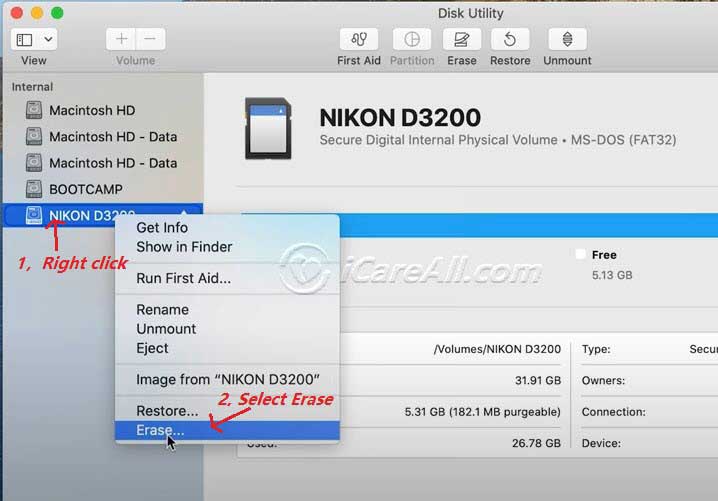Choose Eject from context menu
Viewport: 718px width, 501px height.
tap(227, 348)
